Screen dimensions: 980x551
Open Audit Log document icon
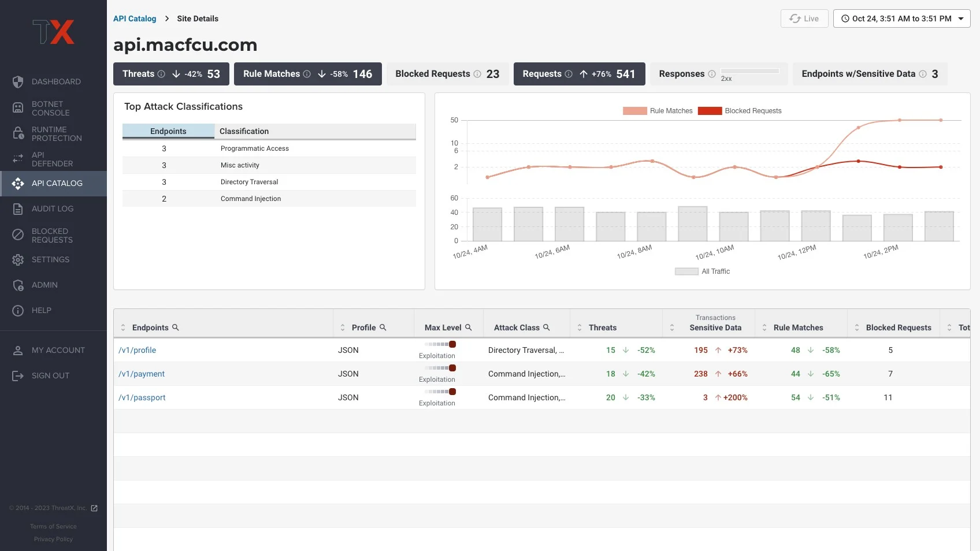point(18,209)
